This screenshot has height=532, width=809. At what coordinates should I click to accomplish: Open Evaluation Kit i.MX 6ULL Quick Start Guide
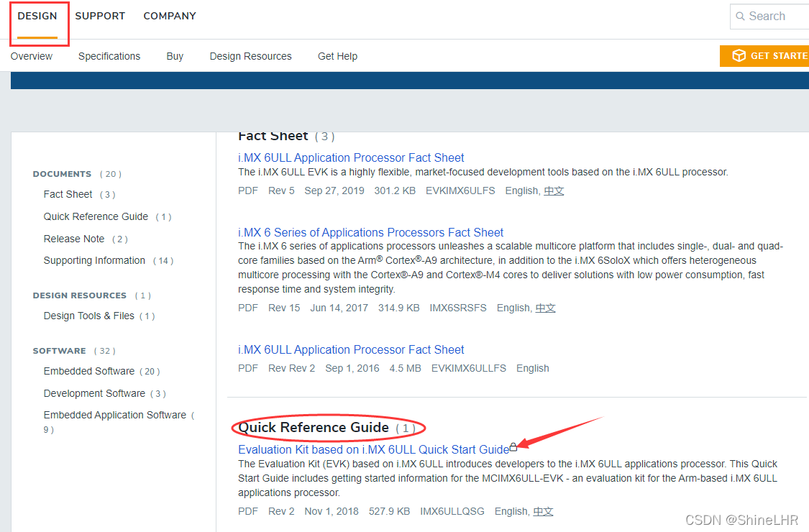click(373, 449)
